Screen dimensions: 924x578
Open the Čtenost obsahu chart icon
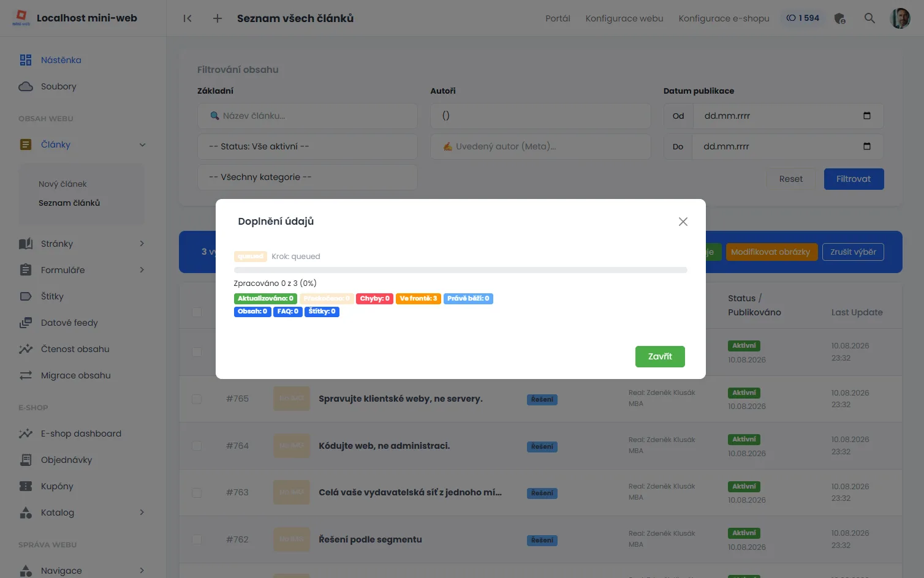point(26,349)
